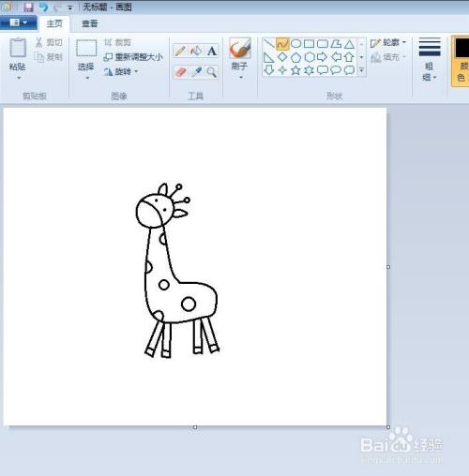Viewport: 469px width, 476px height.
Task: Select the black Color 1 swatch
Action: pos(462,48)
